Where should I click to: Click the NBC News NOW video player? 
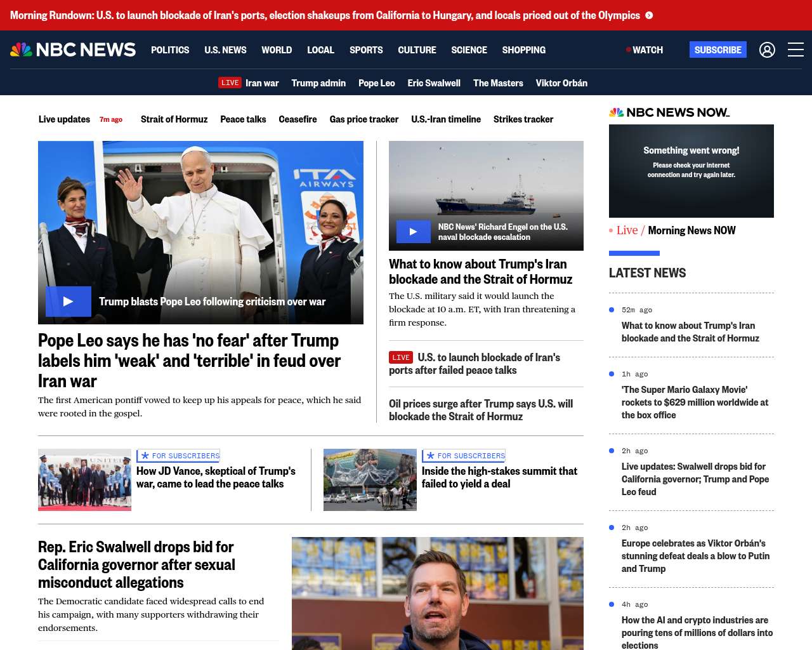coord(691,171)
